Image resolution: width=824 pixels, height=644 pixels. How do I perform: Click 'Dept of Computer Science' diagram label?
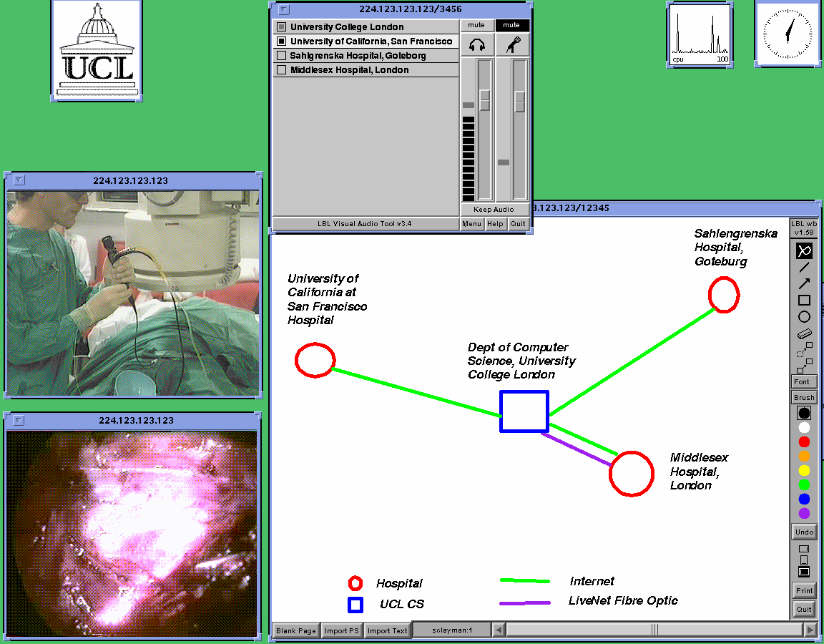(521, 361)
